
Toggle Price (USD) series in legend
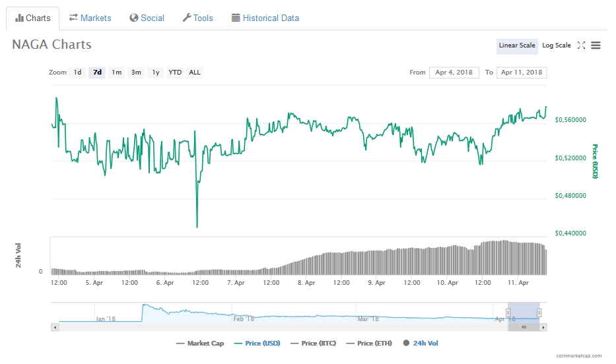click(257, 343)
